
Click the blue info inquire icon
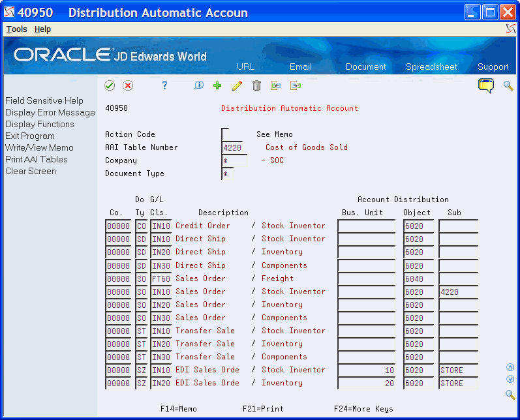(198, 85)
